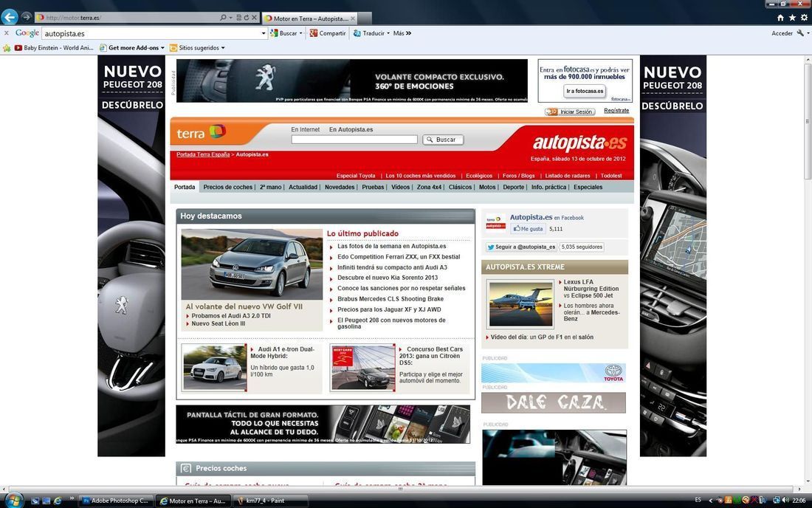The image size is (812, 508).
Task: Click the VW Golf VII featured photo
Action: (x=252, y=264)
